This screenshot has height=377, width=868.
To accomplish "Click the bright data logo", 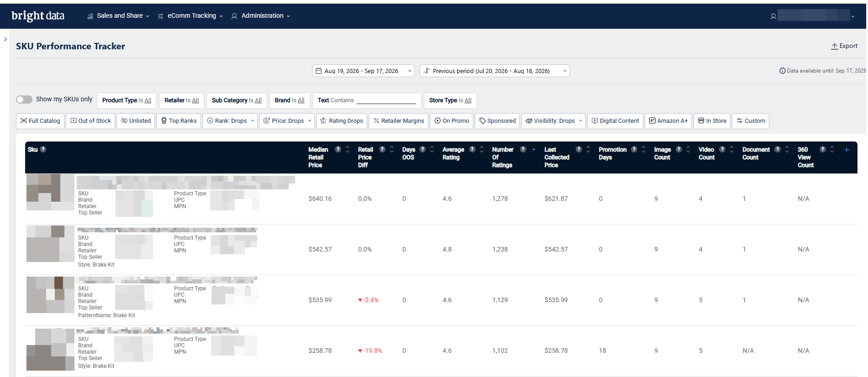I will click(38, 16).
